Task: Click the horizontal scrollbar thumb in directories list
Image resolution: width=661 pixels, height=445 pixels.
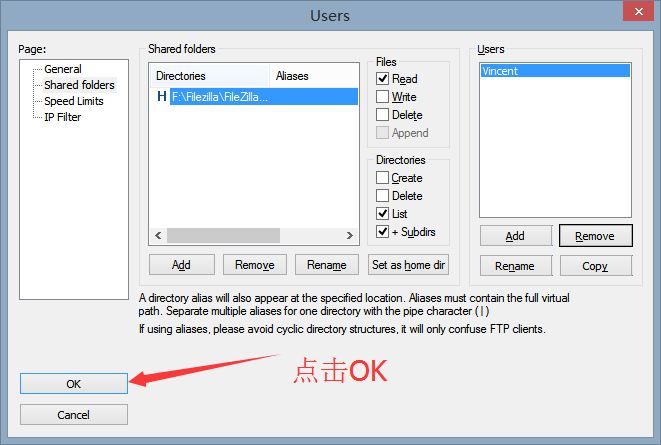Action: point(223,235)
